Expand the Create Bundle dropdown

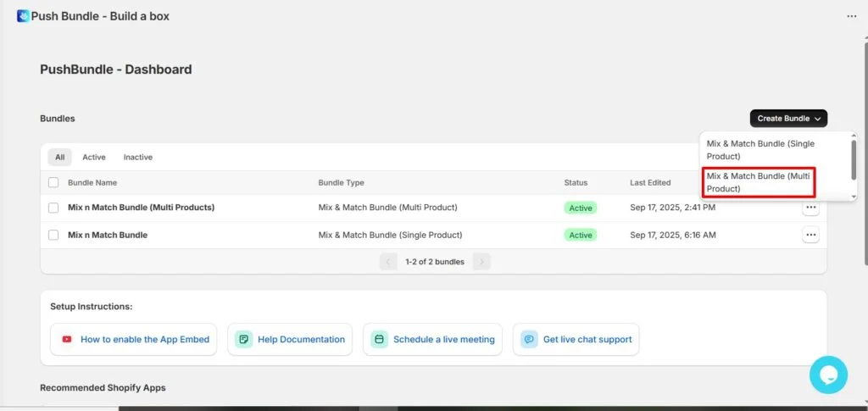[788, 119]
